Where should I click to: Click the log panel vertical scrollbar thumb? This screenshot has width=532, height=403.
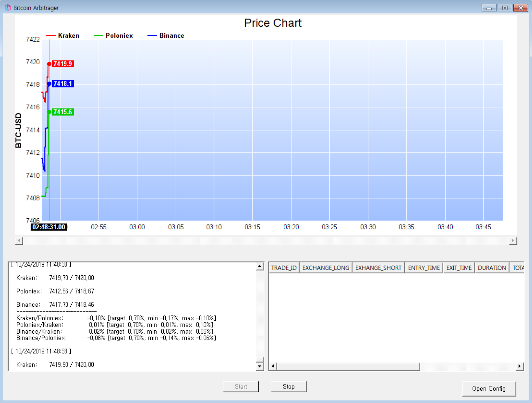pos(260,360)
